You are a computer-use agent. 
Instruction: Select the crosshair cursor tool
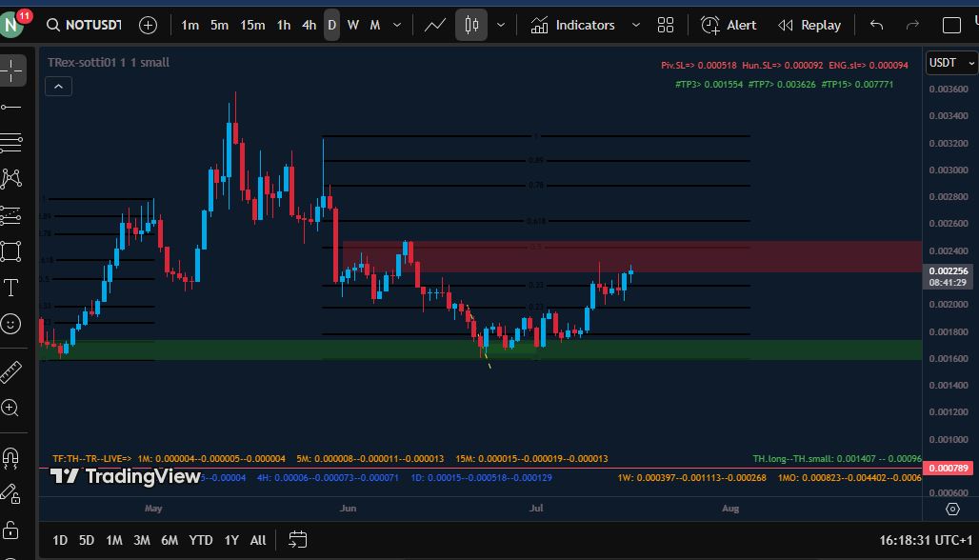pyautogui.click(x=11, y=70)
